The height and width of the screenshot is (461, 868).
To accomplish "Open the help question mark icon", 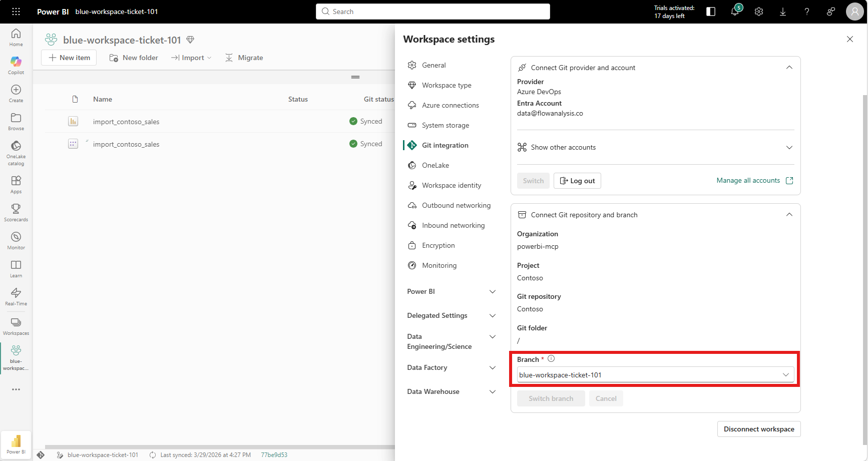I will pyautogui.click(x=807, y=12).
